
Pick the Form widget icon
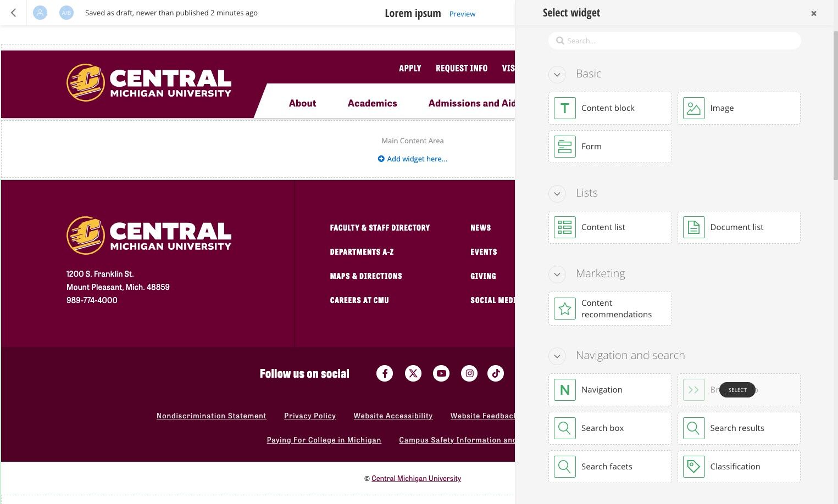(x=565, y=147)
